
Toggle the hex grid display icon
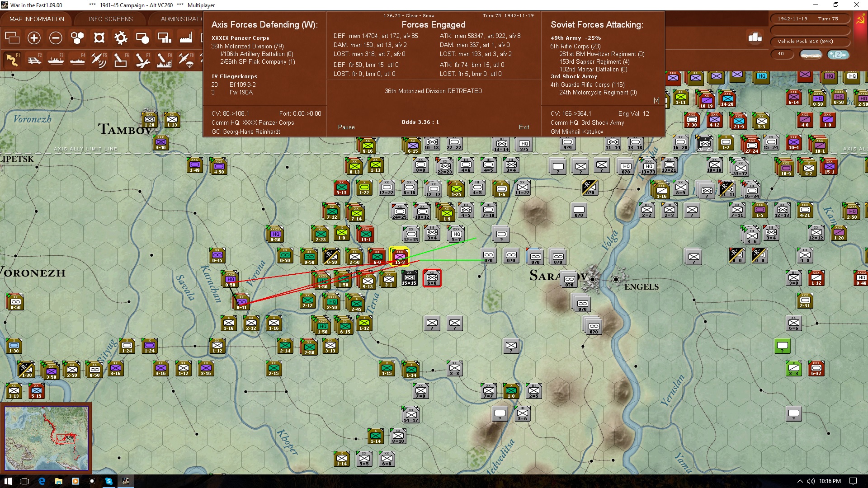(x=77, y=38)
